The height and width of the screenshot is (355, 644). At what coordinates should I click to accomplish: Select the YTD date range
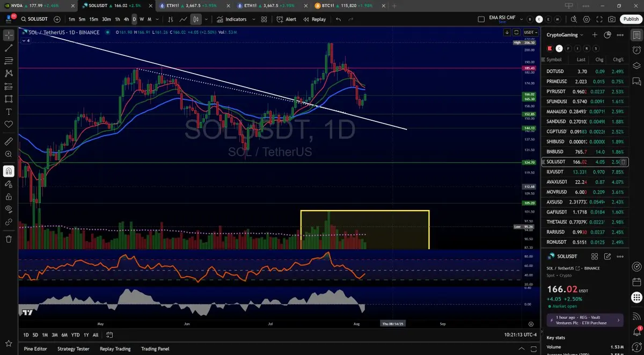tap(75, 335)
